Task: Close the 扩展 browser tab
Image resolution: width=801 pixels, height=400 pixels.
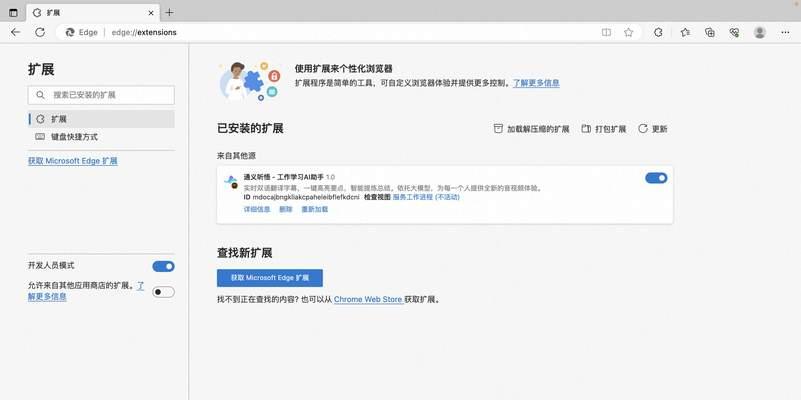Action: 151,13
